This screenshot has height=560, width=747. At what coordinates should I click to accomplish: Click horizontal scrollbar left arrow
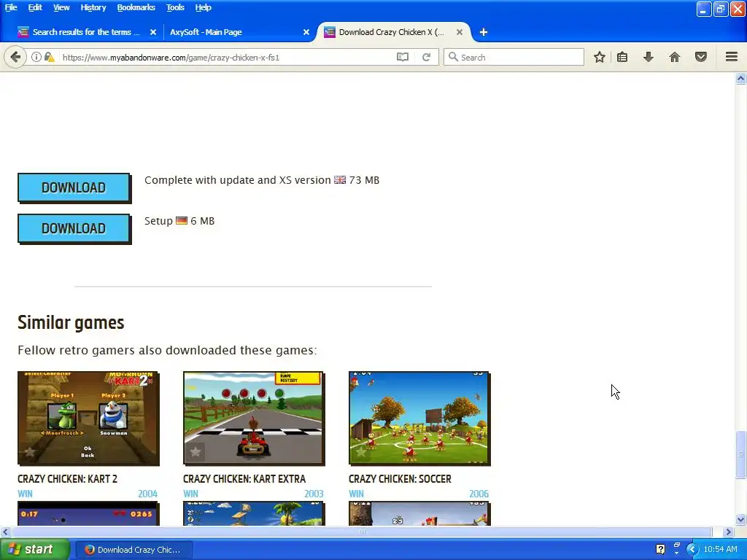coord(5,532)
